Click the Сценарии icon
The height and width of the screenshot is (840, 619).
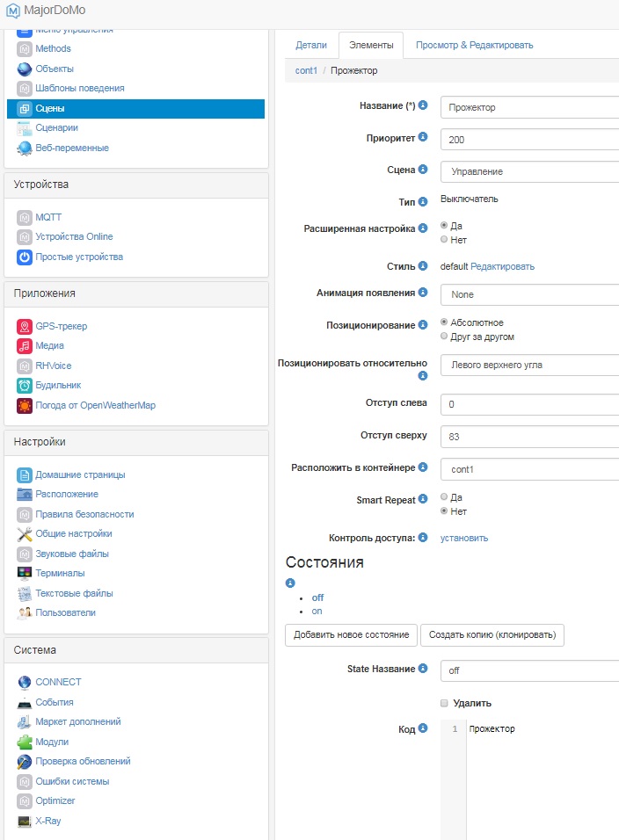click(x=24, y=128)
